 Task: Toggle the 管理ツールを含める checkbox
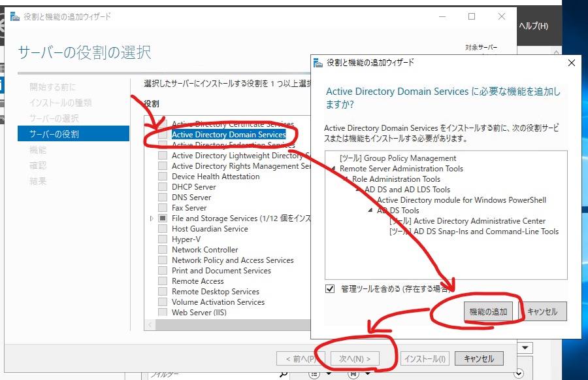(330, 288)
